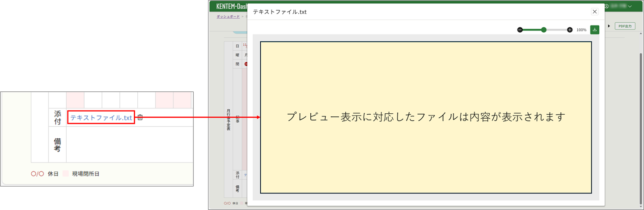Click the red site-closed icon in 閉 row

point(246,64)
